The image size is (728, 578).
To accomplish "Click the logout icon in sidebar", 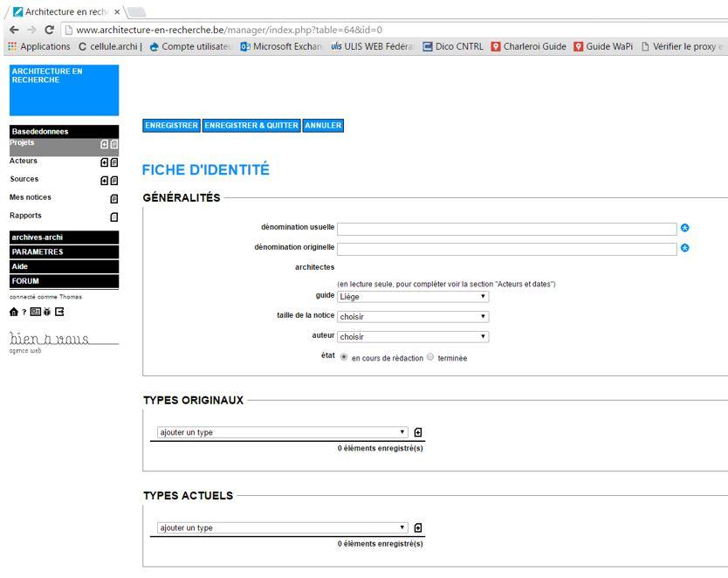I will [59, 312].
